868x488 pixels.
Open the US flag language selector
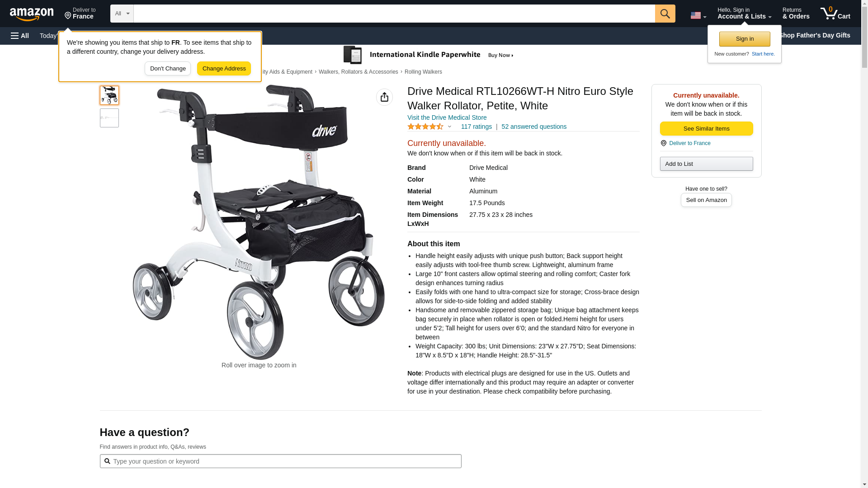pyautogui.click(x=698, y=15)
